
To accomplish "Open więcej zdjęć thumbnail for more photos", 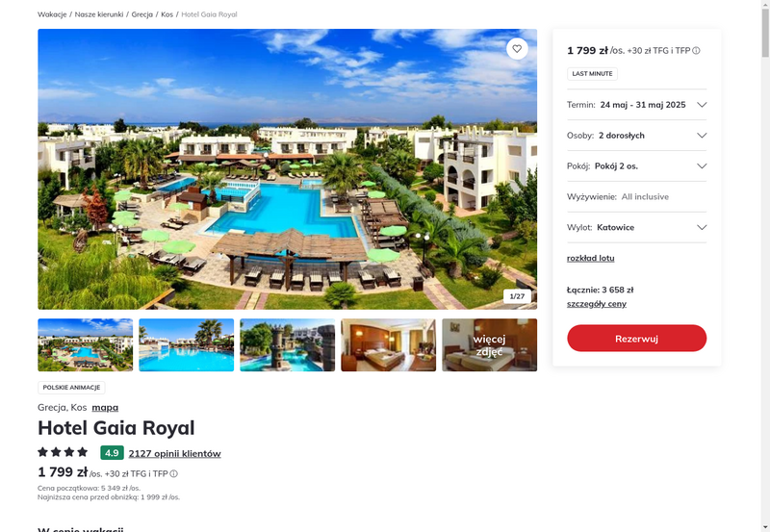I will click(489, 345).
